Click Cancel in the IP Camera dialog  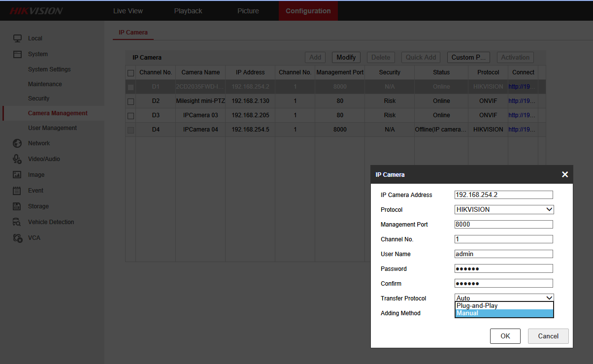pyautogui.click(x=548, y=336)
